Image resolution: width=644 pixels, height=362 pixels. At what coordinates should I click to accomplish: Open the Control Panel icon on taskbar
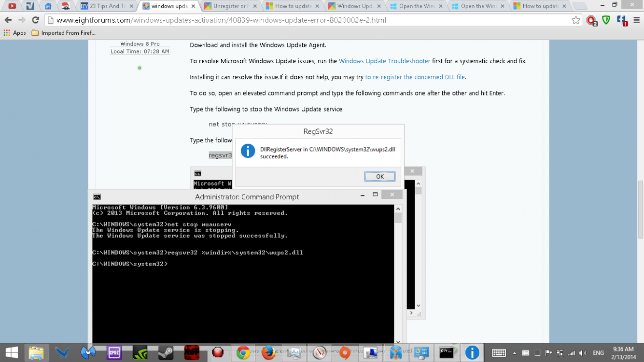421,353
